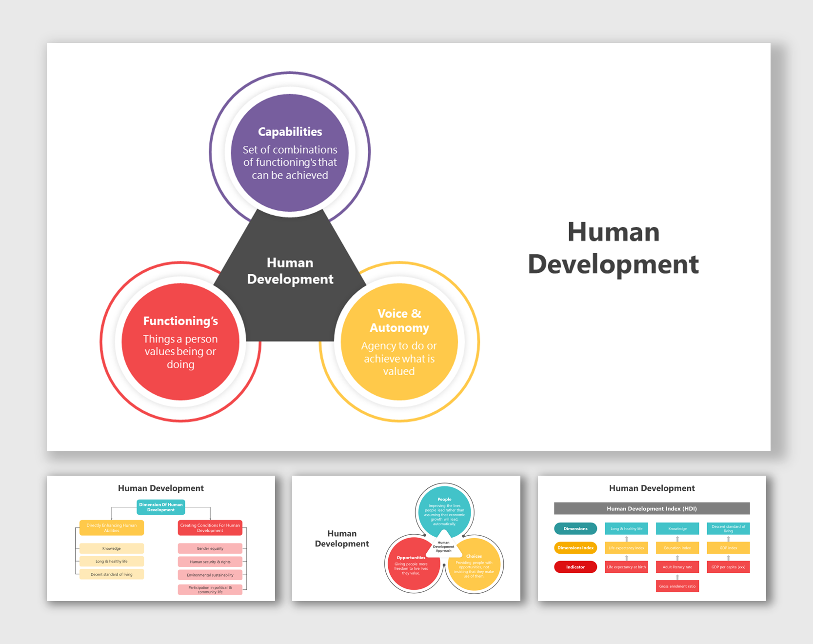The width and height of the screenshot is (813, 644).
Task: Select the teal 'Dimension Of Human Development' box
Action: pos(161,507)
